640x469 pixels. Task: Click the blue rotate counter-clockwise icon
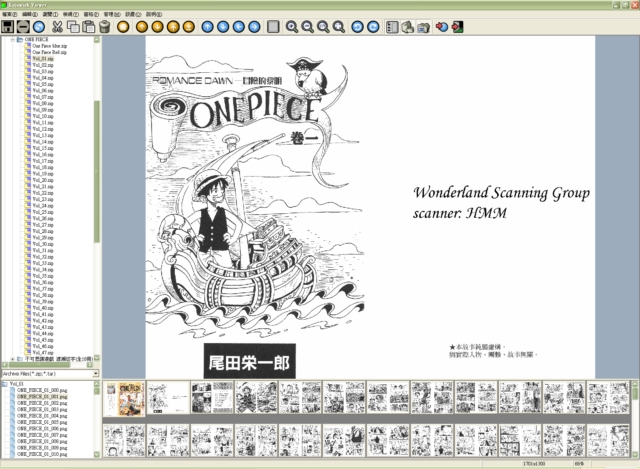pyautogui.click(x=357, y=27)
